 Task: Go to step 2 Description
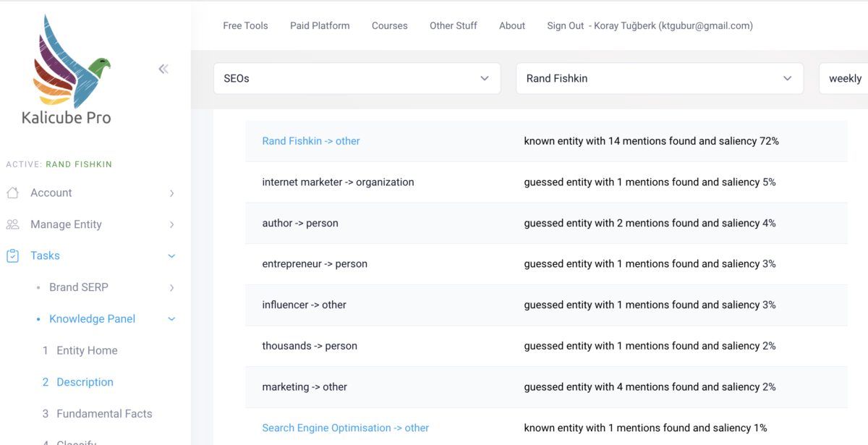click(77, 382)
